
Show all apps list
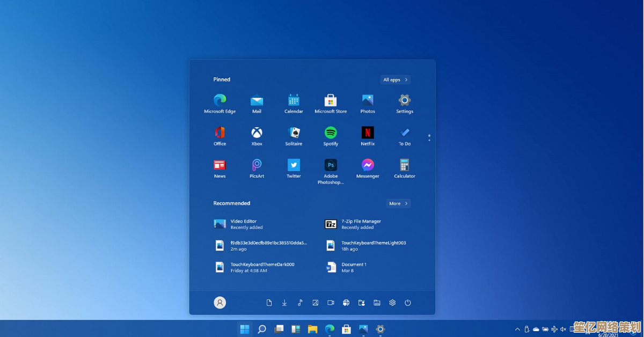pyautogui.click(x=396, y=79)
